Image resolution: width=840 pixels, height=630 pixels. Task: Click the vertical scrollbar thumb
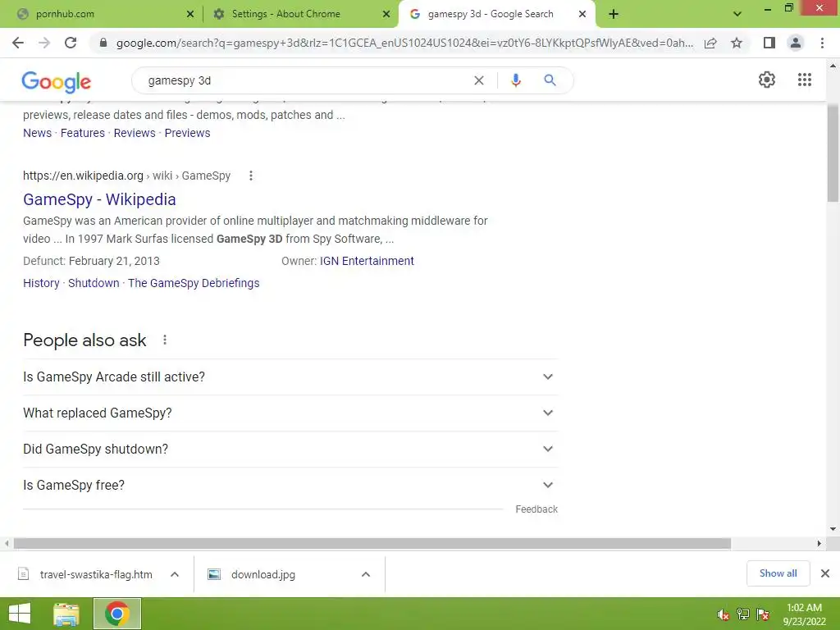coord(833,153)
